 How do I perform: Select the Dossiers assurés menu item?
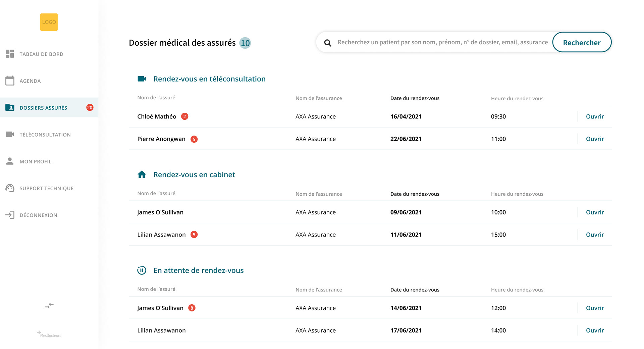click(49, 107)
